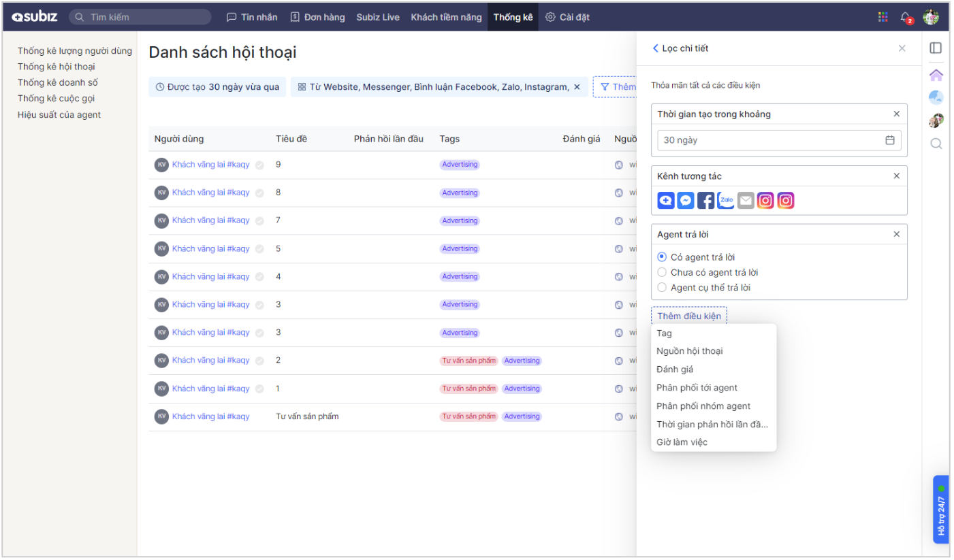954x560 pixels.
Task: Click the Zalo channel icon
Action: 726,201
